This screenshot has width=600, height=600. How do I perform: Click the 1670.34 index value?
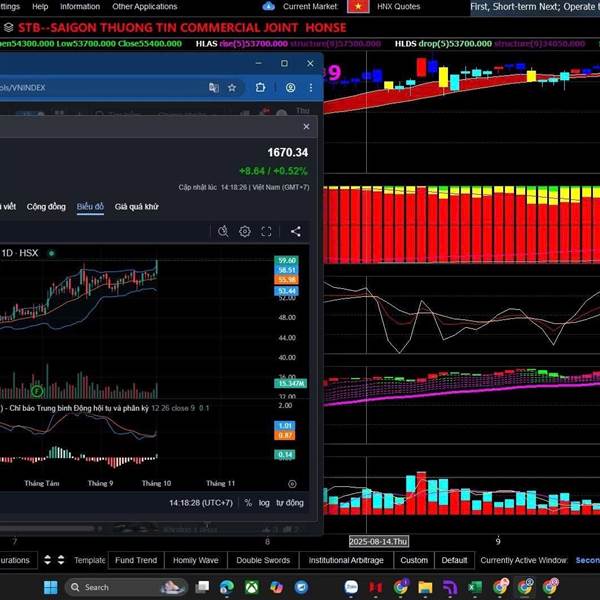click(x=288, y=153)
